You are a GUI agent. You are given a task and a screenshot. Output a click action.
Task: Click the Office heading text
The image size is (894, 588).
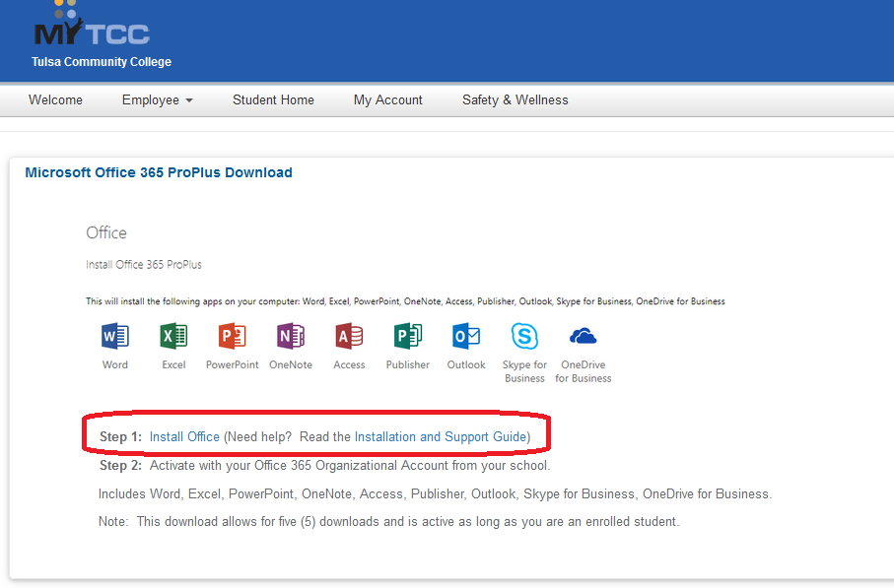point(106,232)
